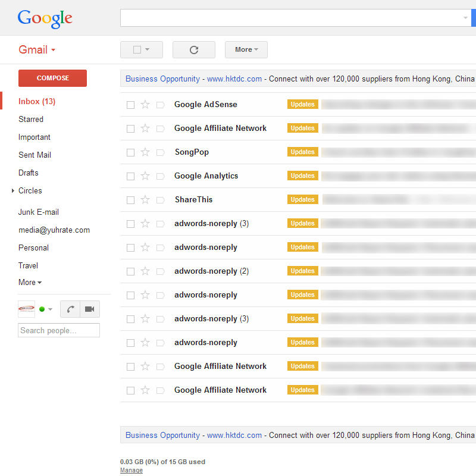The height and width of the screenshot is (476, 476).
Task: Click the Search people field
Action: [59, 331]
